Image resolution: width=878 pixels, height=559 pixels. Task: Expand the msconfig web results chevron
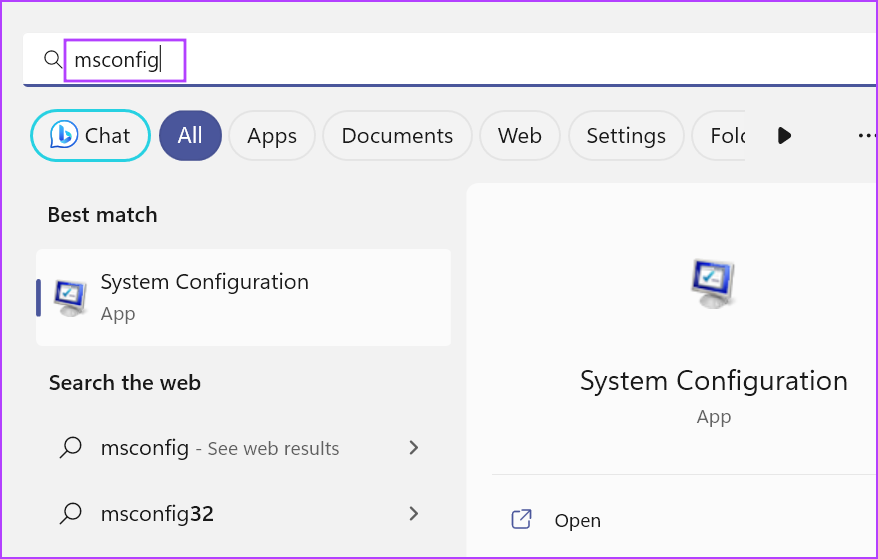coord(414,448)
